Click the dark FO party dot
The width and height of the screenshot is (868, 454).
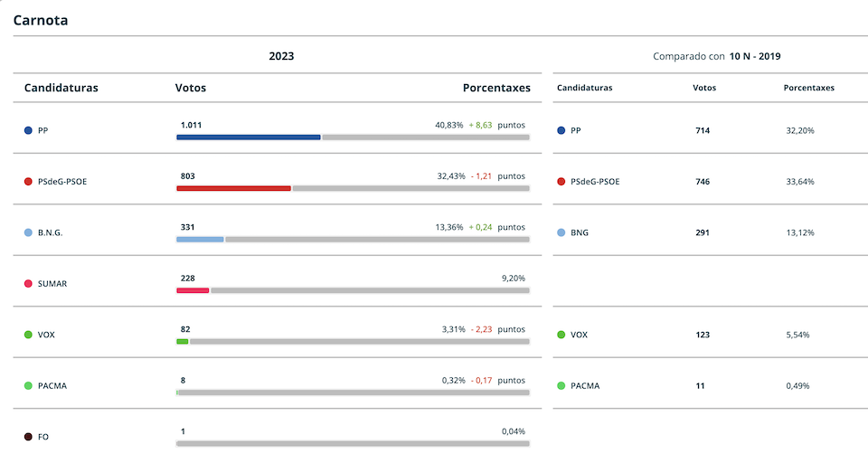pyautogui.click(x=28, y=437)
